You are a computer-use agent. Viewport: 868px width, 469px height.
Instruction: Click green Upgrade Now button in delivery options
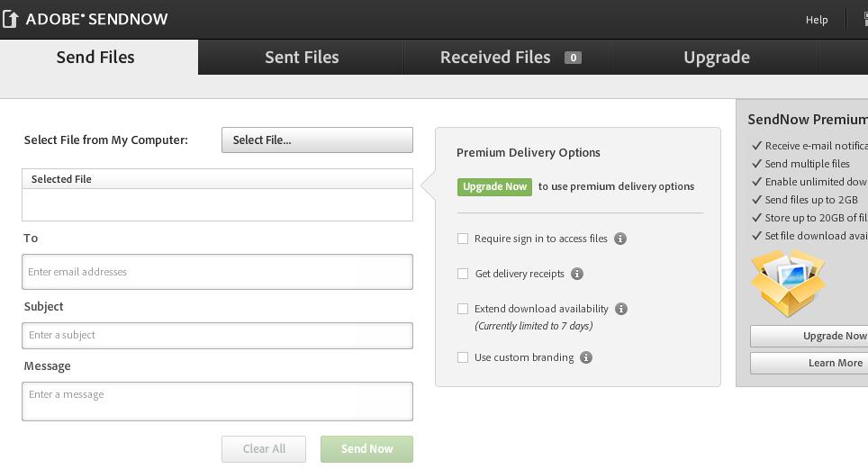click(494, 186)
